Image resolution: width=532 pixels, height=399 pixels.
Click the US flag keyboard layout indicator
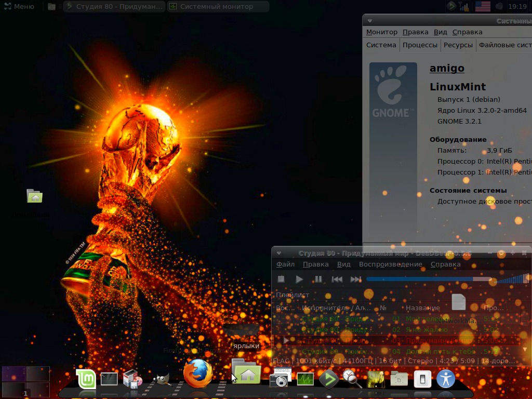483,6
